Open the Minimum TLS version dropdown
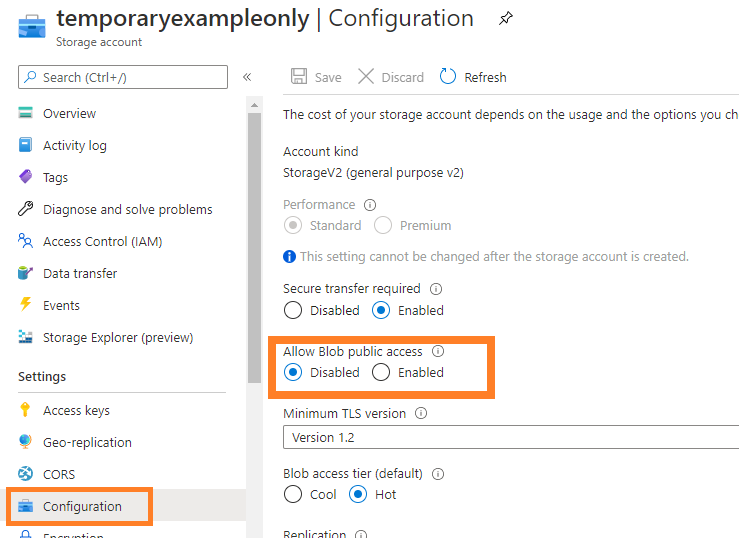 click(510, 437)
